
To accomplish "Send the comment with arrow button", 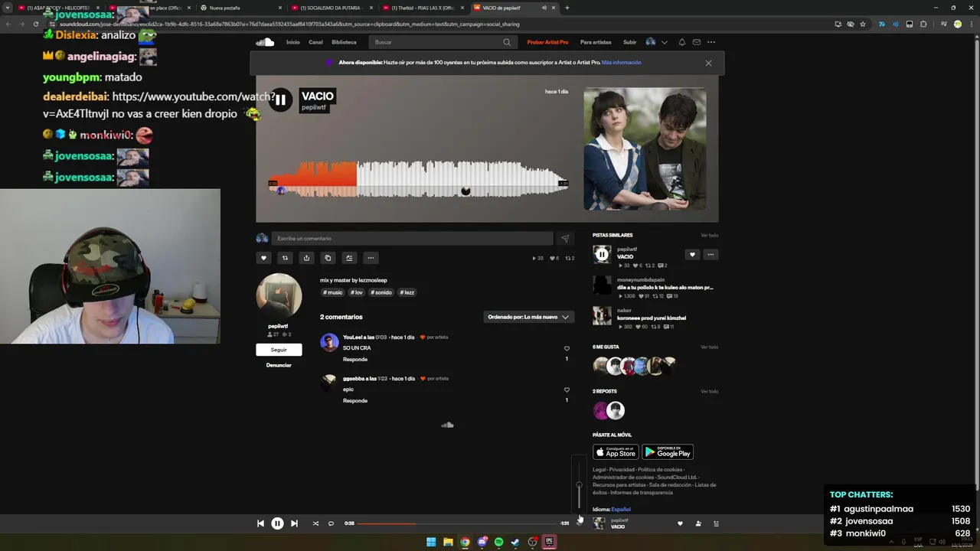I will (565, 239).
